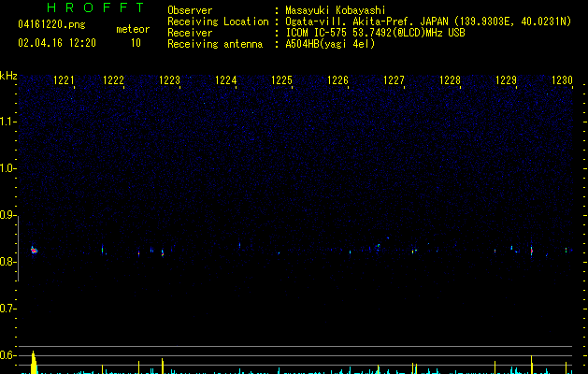Click the 'meteor' count label
This screenshot has width=588, height=374.
(133, 29)
